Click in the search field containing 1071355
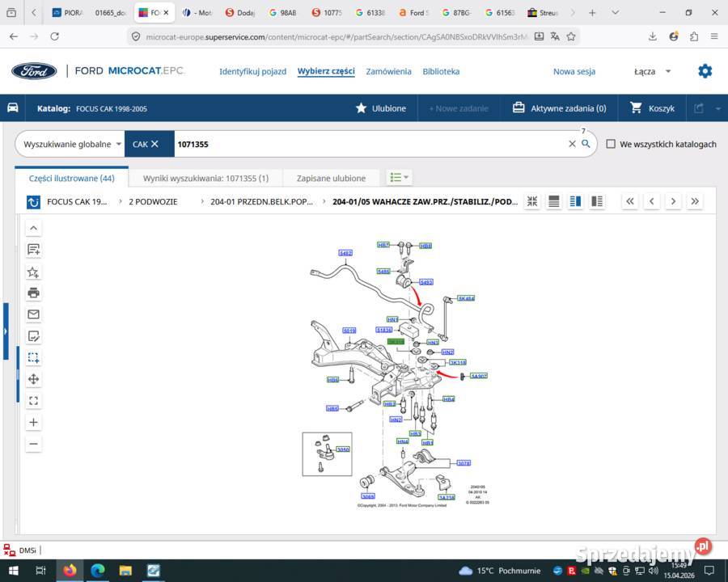This screenshot has width=728, height=582. 369,144
